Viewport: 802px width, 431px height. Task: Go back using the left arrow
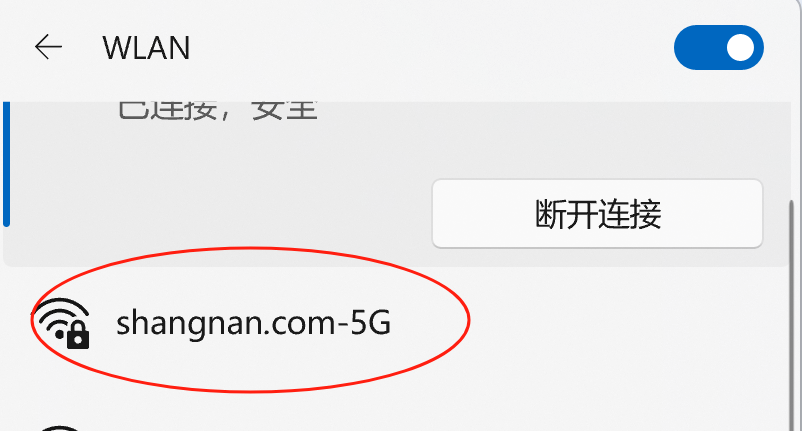48,47
